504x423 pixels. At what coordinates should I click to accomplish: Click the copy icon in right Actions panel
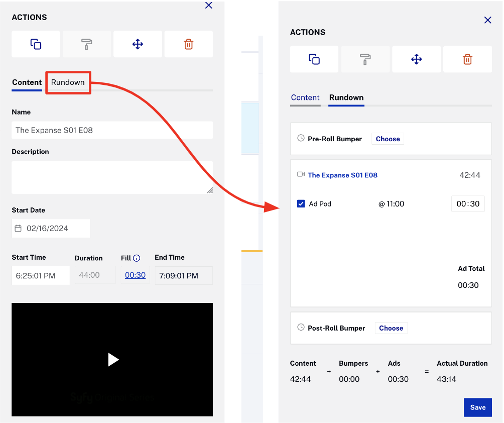click(314, 59)
